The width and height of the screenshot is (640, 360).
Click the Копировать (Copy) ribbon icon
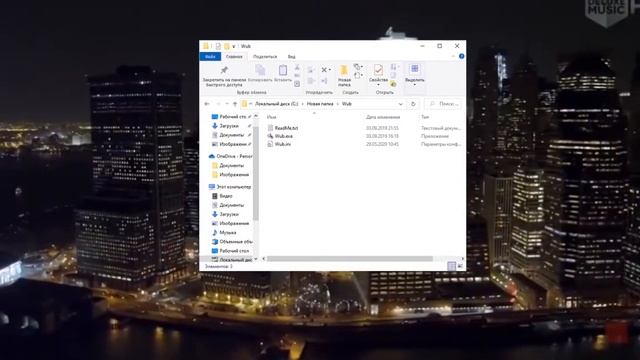point(260,70)
